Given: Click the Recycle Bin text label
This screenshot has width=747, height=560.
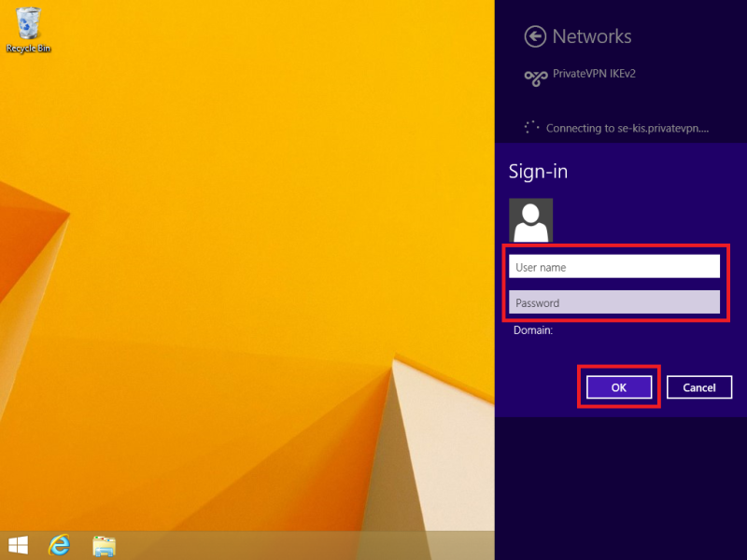Looking at the screenshot, I should [x=28, y=48].
